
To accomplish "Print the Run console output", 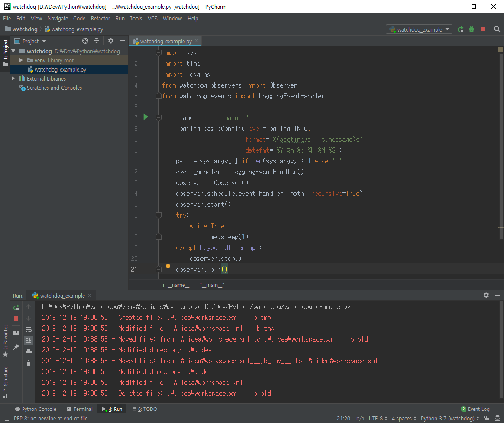I will coord(29,352).
